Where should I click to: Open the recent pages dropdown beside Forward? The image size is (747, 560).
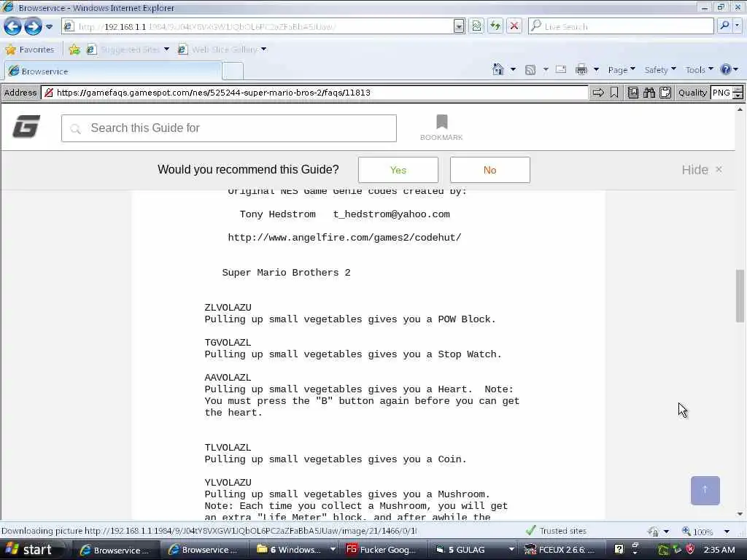pyautogui.click(x=49, y=27)
